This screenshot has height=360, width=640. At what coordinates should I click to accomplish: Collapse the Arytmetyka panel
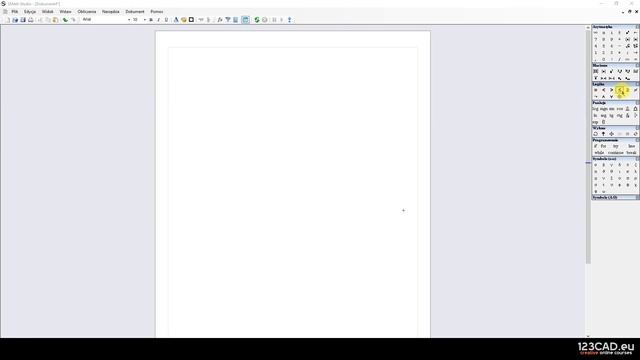[x=638, y=27]
